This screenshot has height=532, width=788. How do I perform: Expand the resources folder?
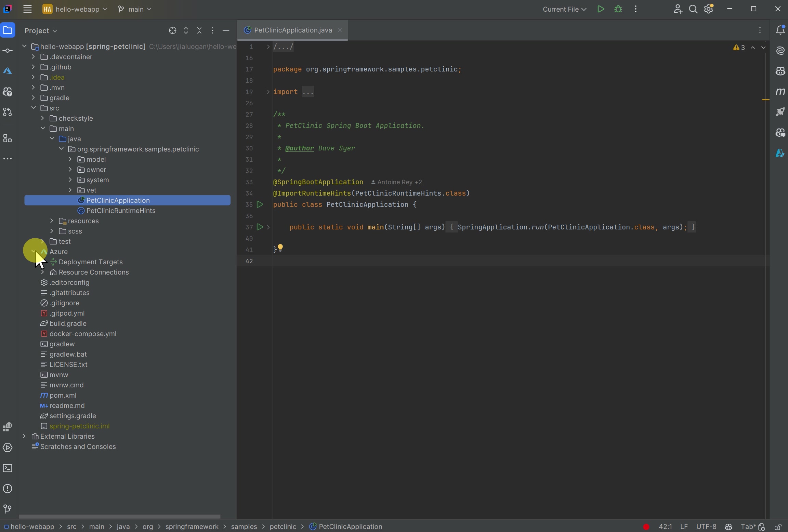pyautogui.click(x=52, y=221)
